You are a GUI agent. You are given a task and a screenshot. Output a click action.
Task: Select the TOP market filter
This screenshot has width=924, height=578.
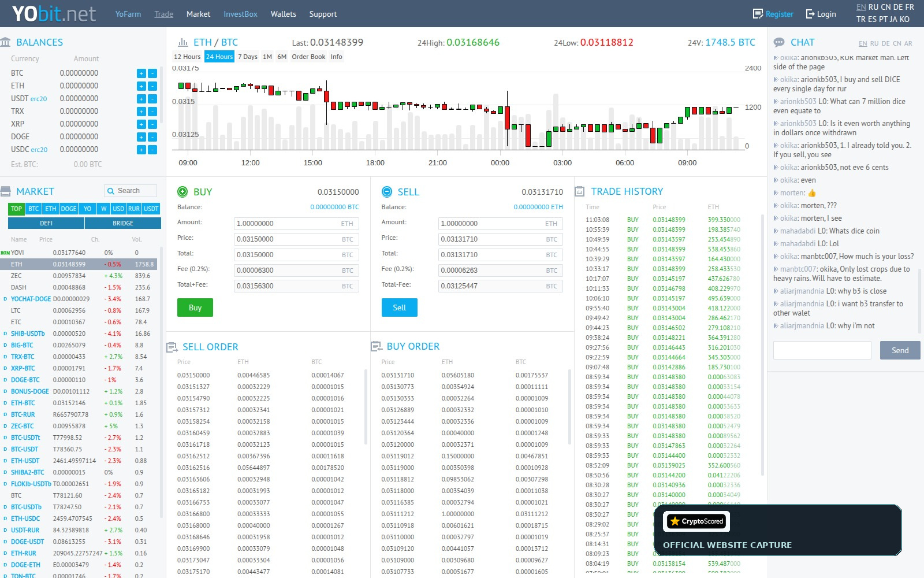[16, 209]
